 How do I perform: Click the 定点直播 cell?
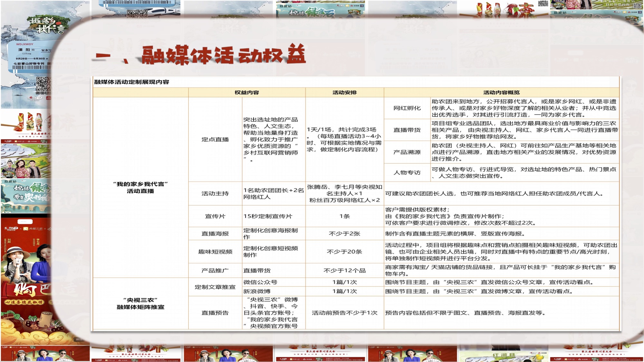coord(215,139)
